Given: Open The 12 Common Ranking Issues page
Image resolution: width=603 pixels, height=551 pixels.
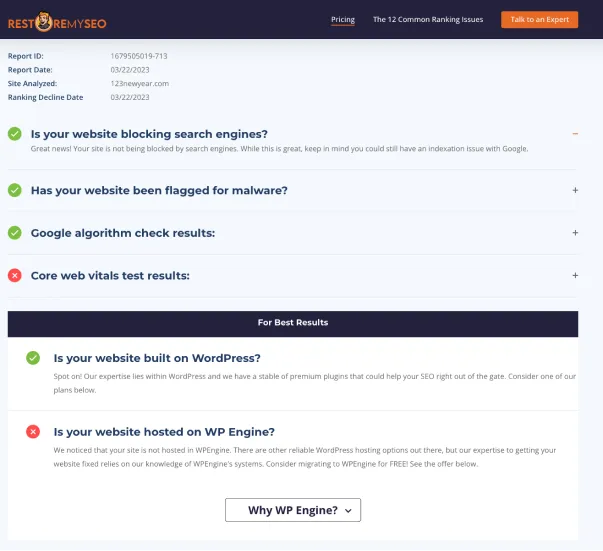Looking at the screenshot, I should (x=429, y=19).
